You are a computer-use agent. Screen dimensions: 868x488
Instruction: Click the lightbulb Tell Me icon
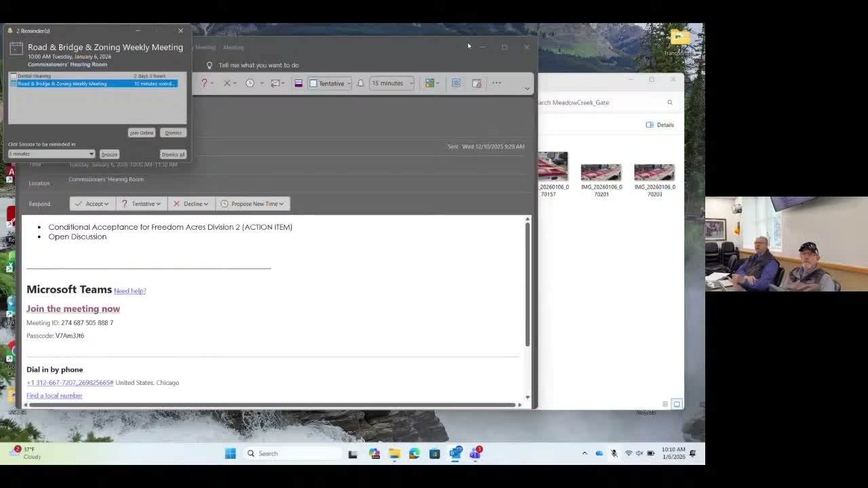210,65
